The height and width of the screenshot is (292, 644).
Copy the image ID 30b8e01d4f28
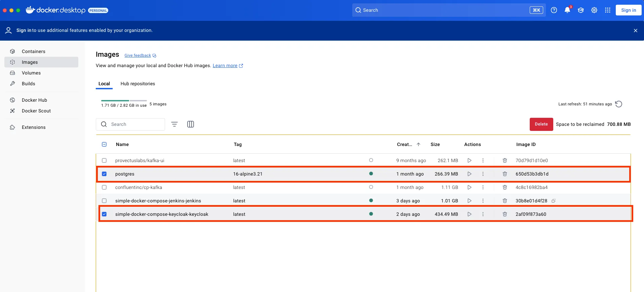tap(554, 201)
